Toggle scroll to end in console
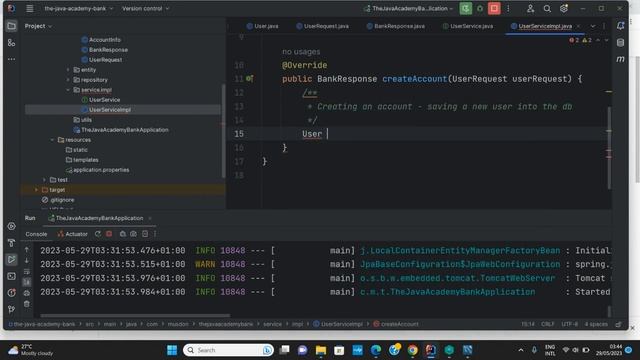The image size is (640, 360). coord(27,282)
